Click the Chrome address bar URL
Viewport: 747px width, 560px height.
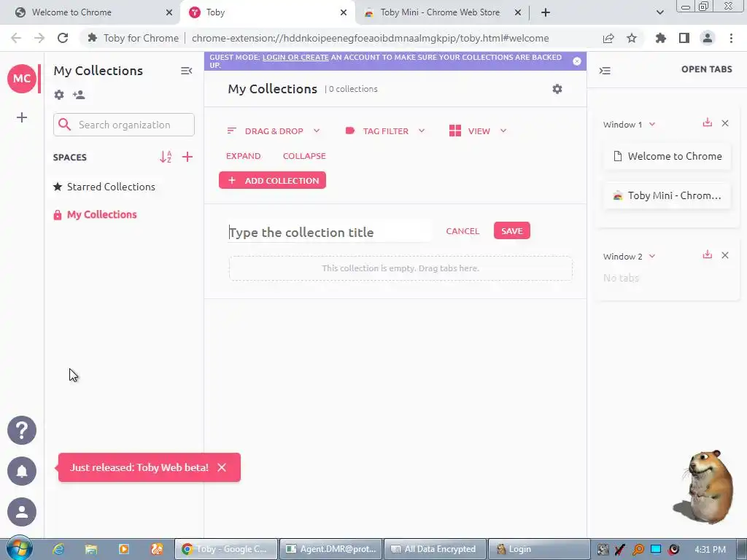(x=370, y=38)
